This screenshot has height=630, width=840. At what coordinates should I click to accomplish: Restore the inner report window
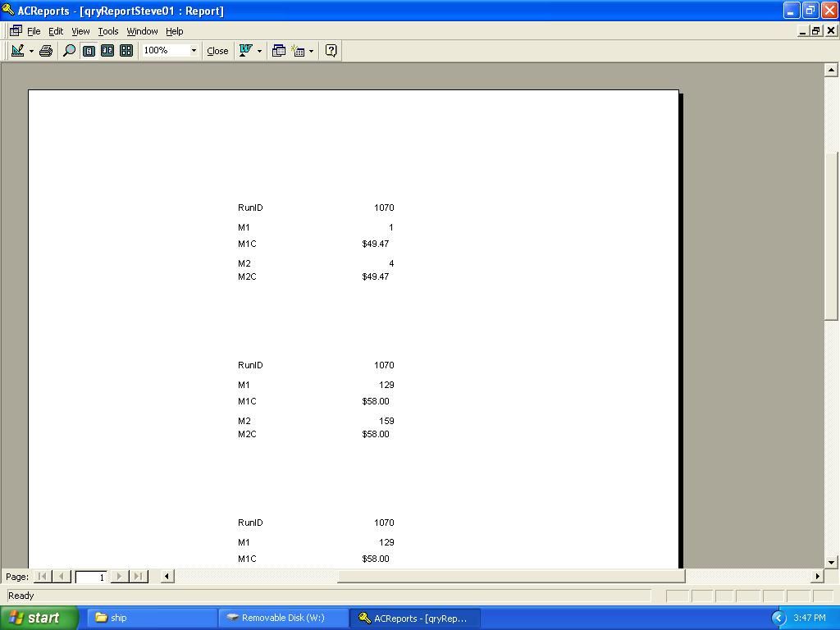816,31
